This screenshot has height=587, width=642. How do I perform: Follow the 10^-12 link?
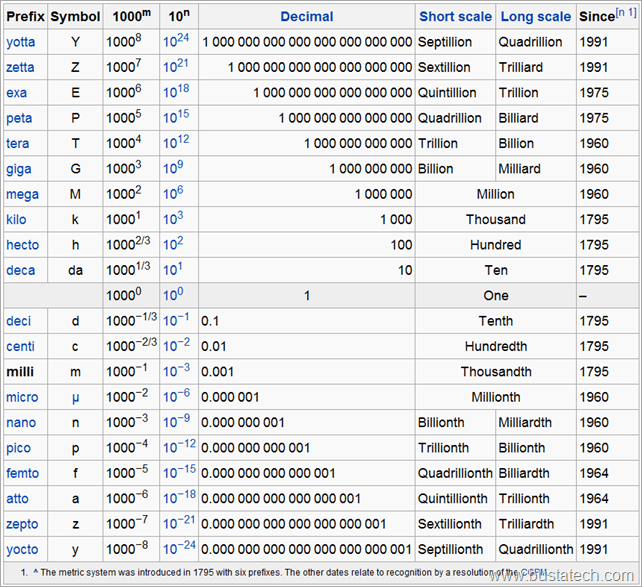pos(179,447)
